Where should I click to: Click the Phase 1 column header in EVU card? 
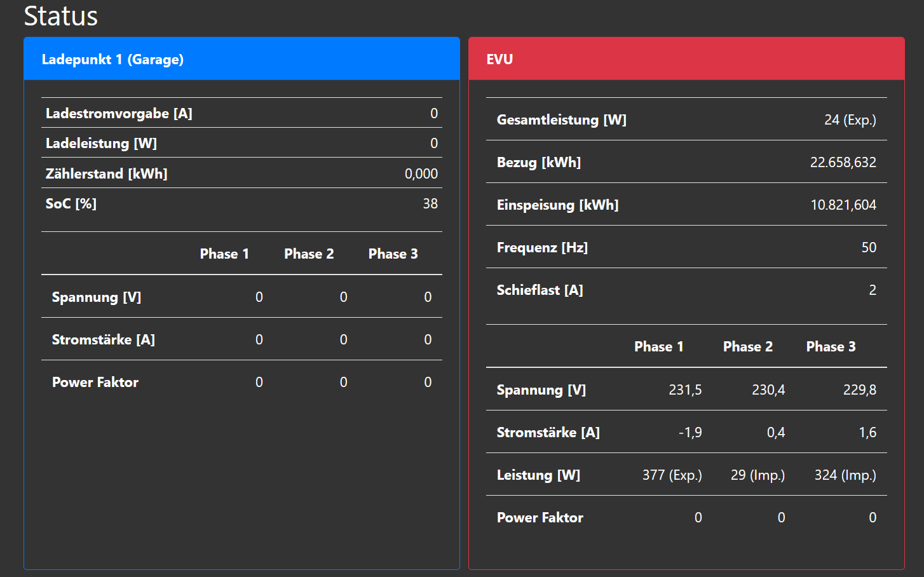[x=659, y=346]
